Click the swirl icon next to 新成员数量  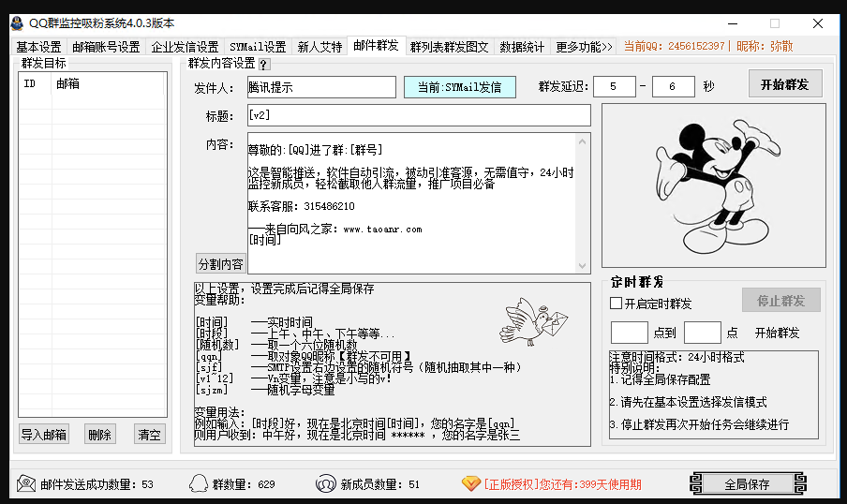click(326, 483)
